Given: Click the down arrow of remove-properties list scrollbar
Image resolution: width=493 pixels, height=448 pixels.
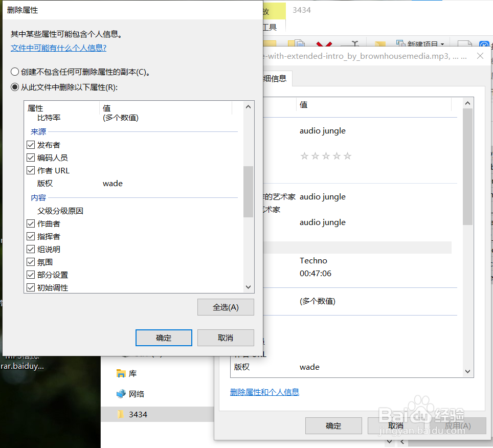Looking at the screenshot, I should (x=248, y=287).
